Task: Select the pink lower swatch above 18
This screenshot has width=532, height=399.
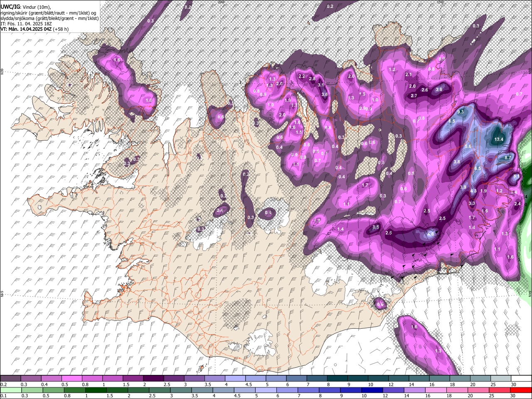Action: coord(456,390)
